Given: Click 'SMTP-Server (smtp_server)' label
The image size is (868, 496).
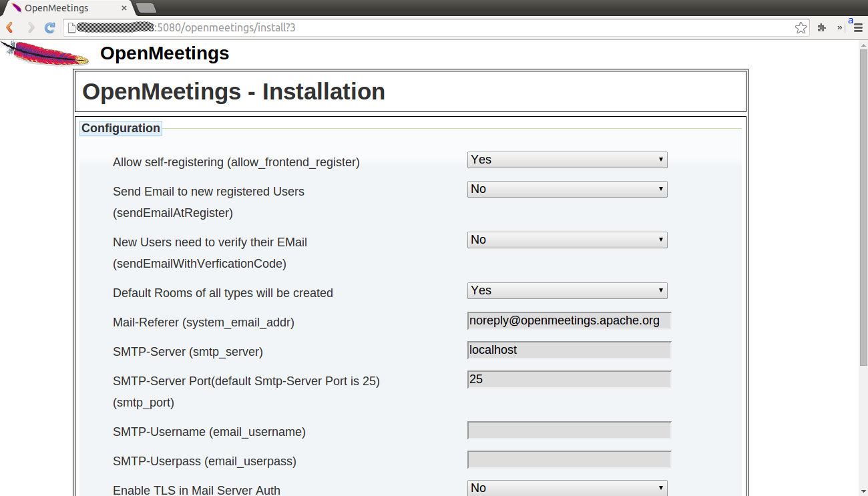Looking at the screenshot, I should point(188,352).
